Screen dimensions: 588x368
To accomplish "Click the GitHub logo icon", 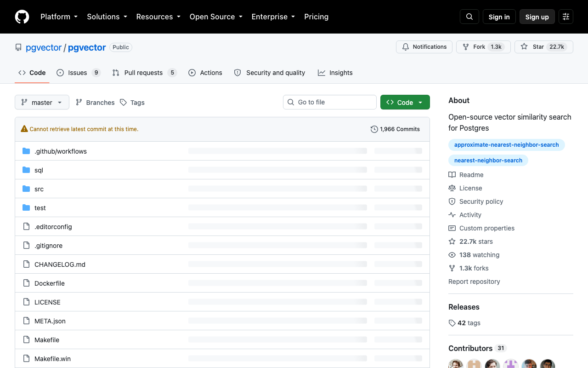I will coord(22,17).
